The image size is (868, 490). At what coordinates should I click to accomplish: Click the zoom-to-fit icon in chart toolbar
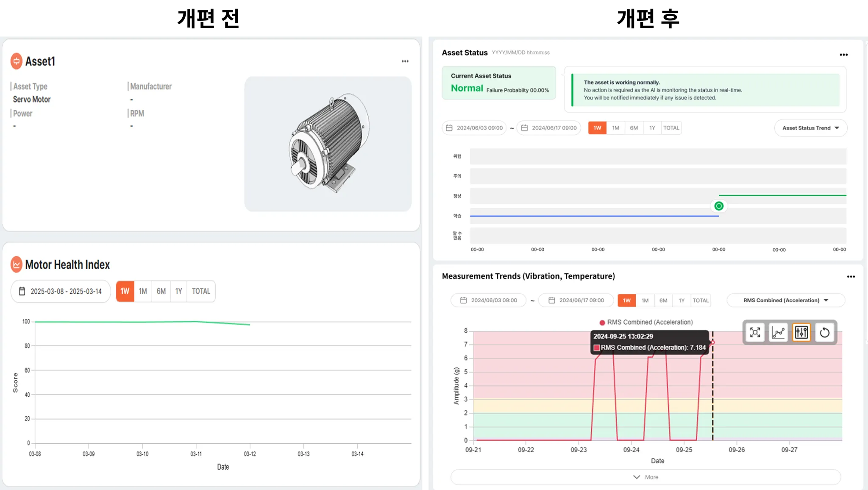coord(755,332)
